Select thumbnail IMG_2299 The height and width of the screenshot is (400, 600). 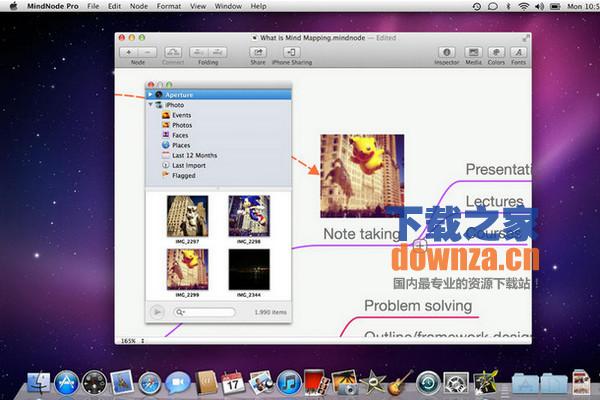tap(188, 269)
